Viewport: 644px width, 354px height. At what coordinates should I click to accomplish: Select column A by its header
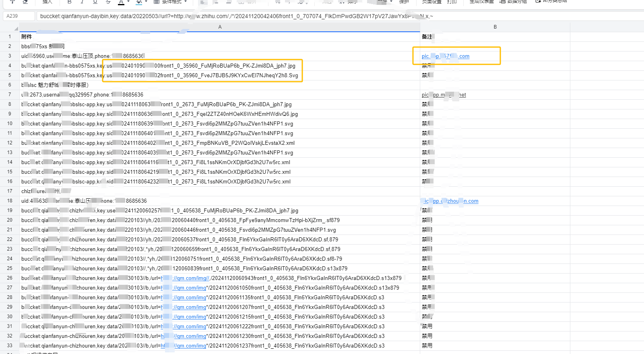point(220,27)
